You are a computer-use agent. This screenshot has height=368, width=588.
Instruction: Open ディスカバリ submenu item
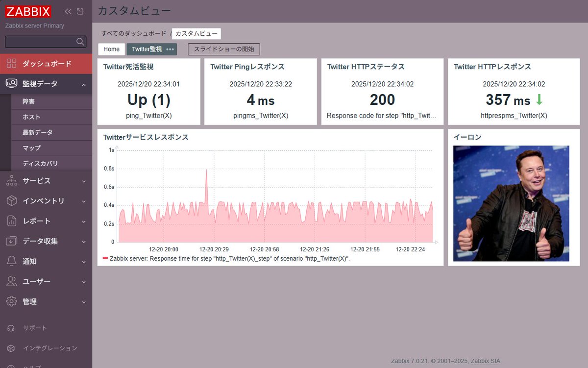coord(51,163)
